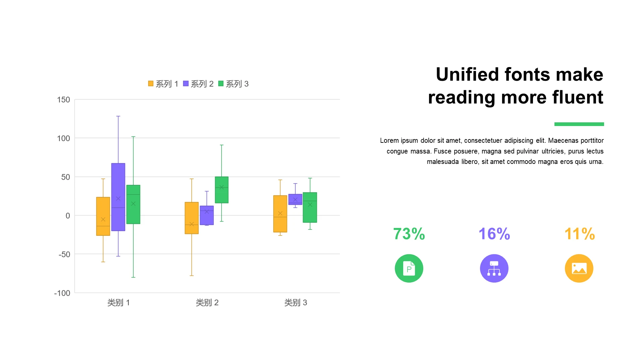
Task: Select the purple 系列 2 legend swatch
Action: tap(186, 83)
